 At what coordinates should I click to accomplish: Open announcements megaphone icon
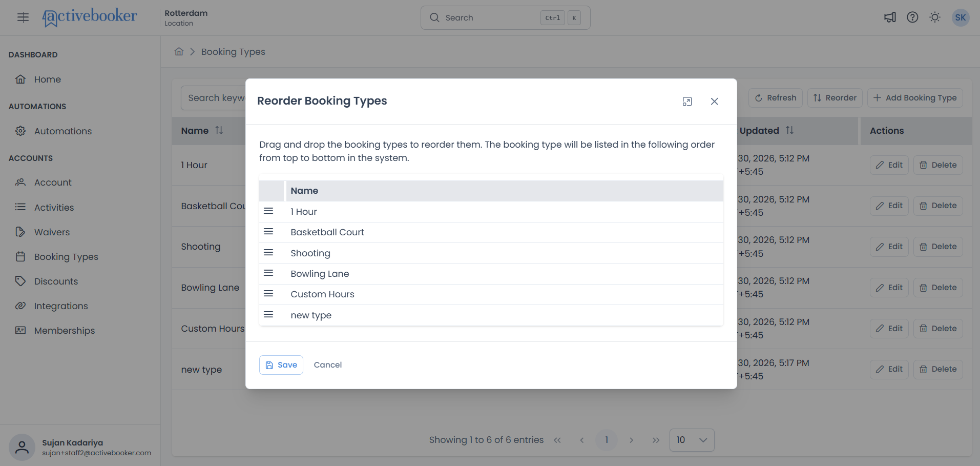(890, 17)
